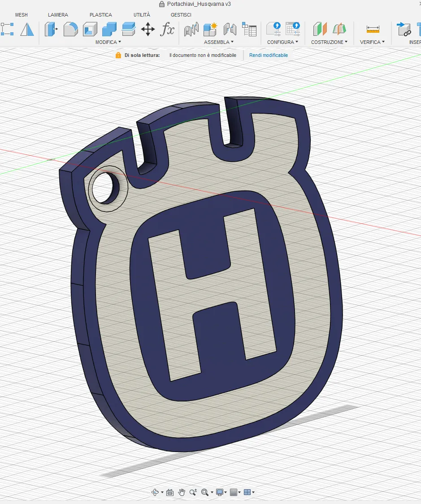Open the Combine bodies tool
The width and height of the screenshot is (421, 504).
[x=109, y=30]
